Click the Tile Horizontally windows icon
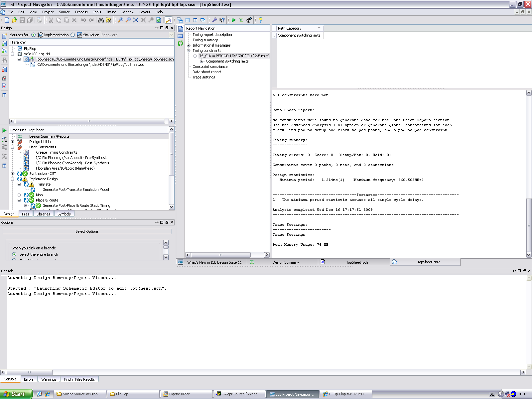 coord(188,20)
